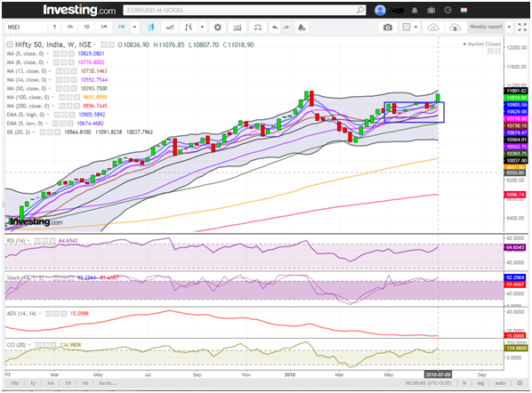Click the clock icon in header

click(x=447, y=10)
